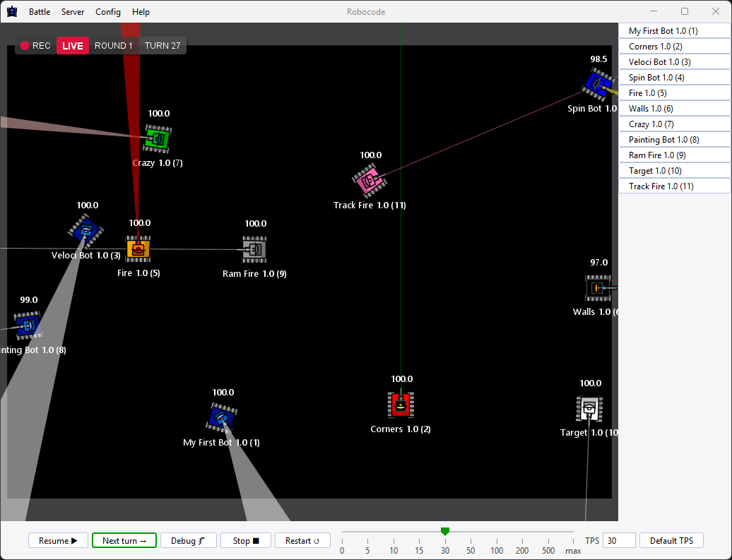The image size is (732, 560).
Task: Stop the battle
Action: tap(246, 540)
